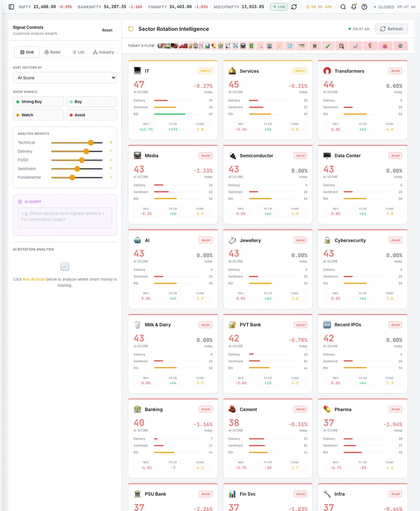The width and height of the screenshot is (420, 511).
Task: Open the notifications bell
Action: tap(354, 7)
